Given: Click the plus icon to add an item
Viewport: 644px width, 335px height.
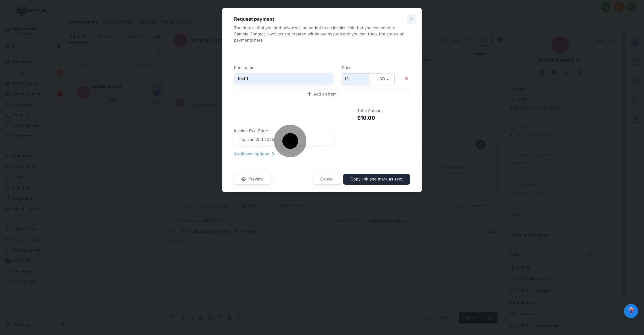Looking at the screenshot, I should click(309, 94).
